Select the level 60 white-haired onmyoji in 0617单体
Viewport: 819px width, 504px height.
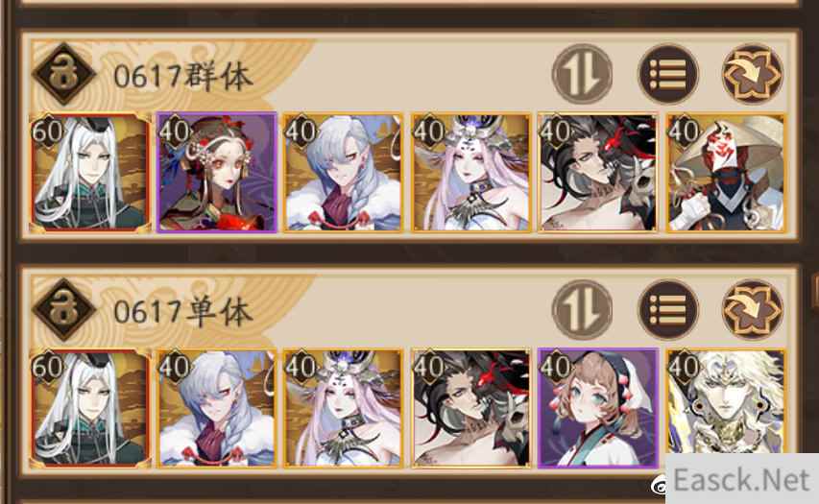(x=90, y=408)
